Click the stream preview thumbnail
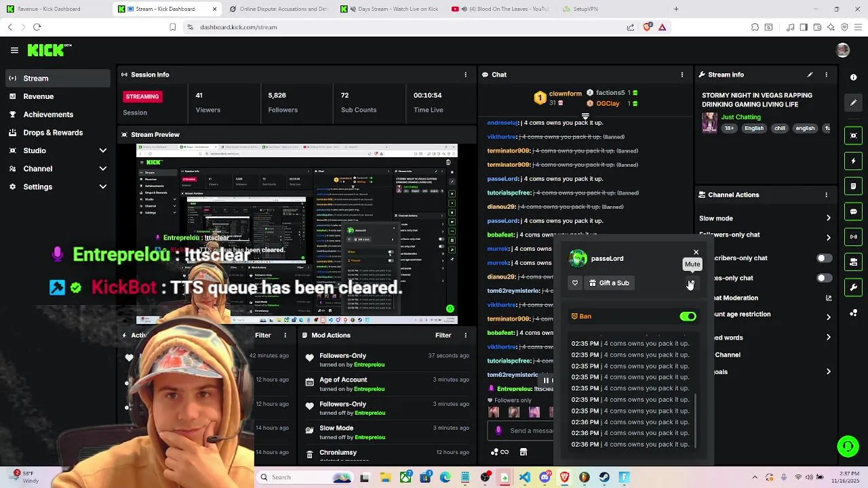Viewport: 868px width, 488px height. [297, 234]
